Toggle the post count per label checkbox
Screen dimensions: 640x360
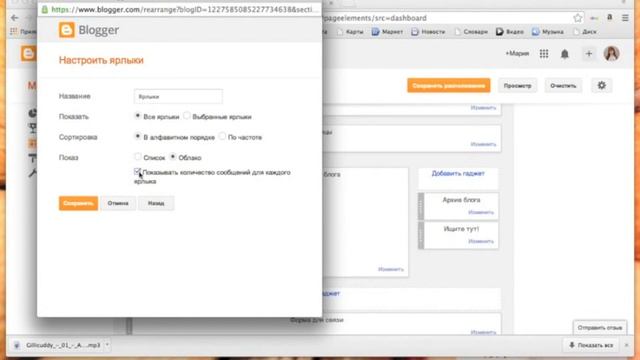click(x=138, y=171)
